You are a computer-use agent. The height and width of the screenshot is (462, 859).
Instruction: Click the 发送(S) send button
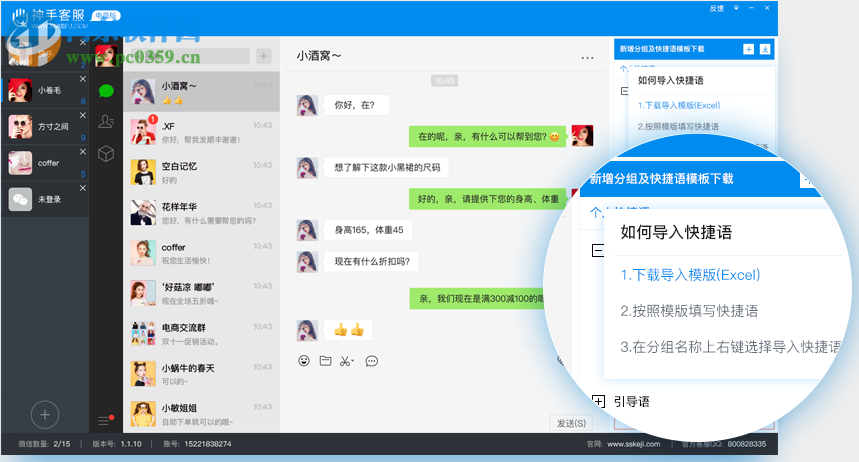point(571,423)
